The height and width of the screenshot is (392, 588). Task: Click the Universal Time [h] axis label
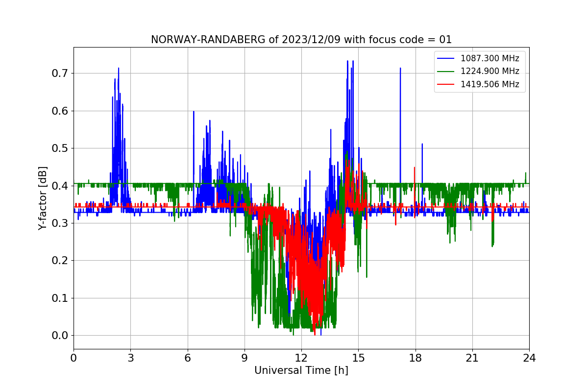pyautogui.click(x=301, y=371)
